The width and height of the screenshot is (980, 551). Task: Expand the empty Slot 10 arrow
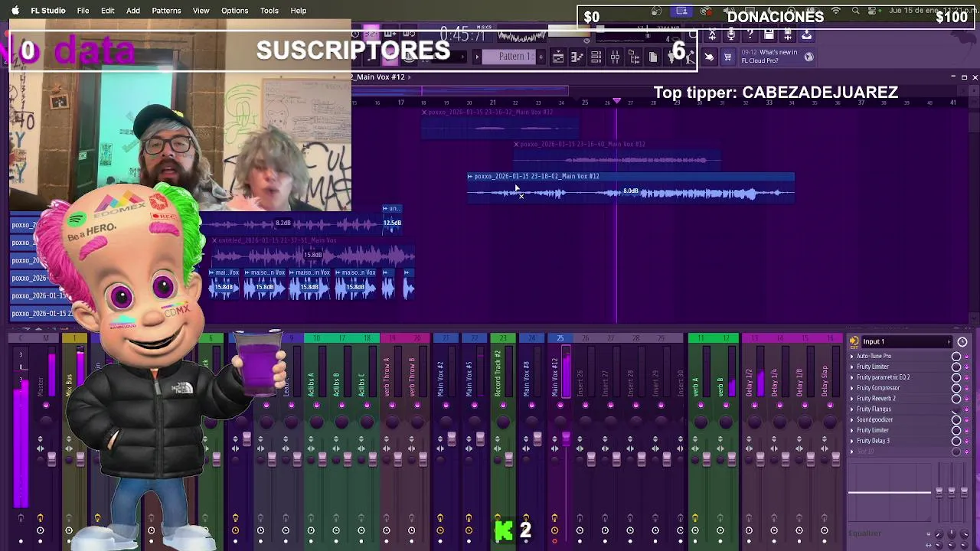pos(852,452)
